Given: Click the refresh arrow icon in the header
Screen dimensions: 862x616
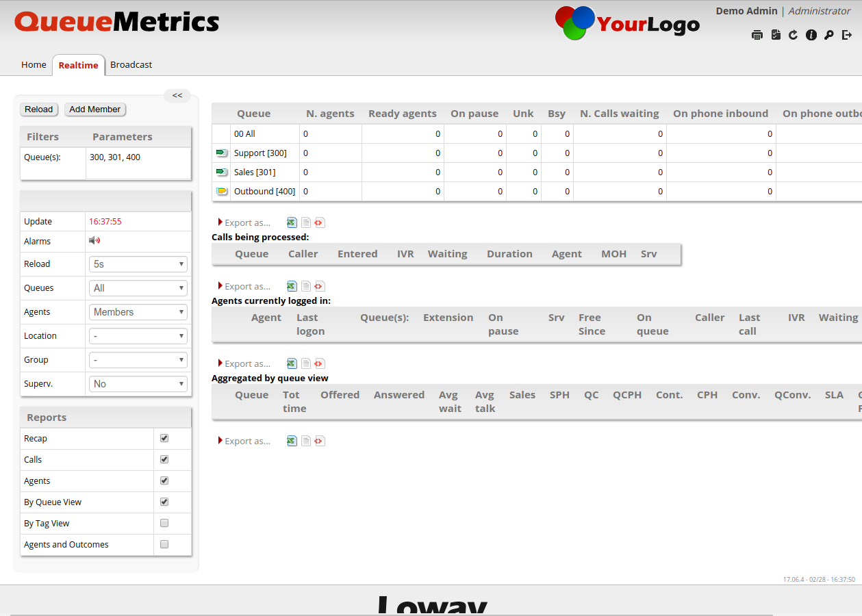Looking at the screenshot, I should [793, 35].
